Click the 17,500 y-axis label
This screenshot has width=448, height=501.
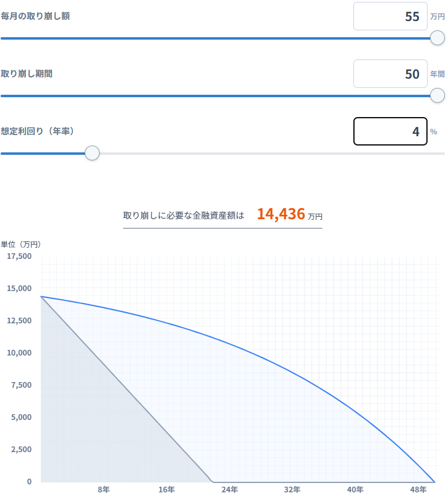[19, 256]
